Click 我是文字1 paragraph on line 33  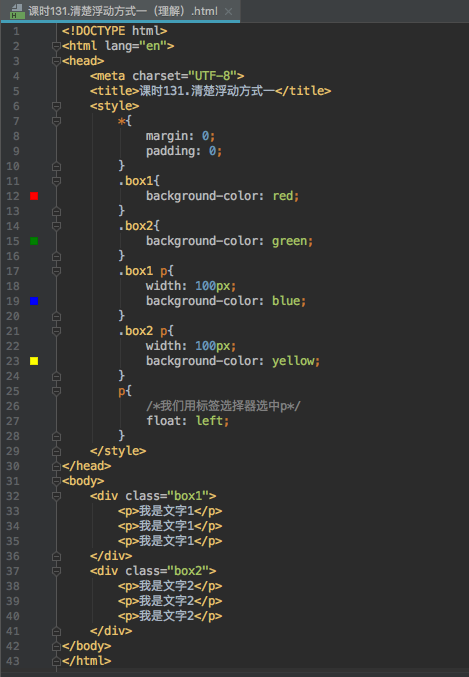166,511
